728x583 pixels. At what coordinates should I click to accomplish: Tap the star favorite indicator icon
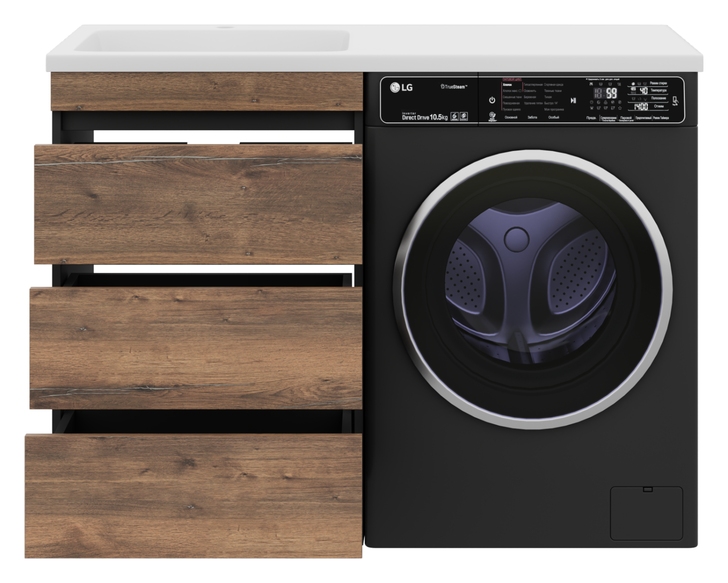pos(620,108)
